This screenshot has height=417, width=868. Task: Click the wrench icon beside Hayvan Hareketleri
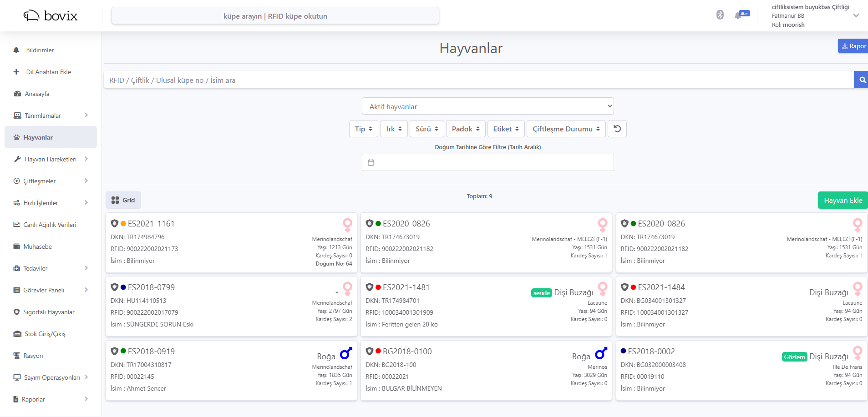17,159
